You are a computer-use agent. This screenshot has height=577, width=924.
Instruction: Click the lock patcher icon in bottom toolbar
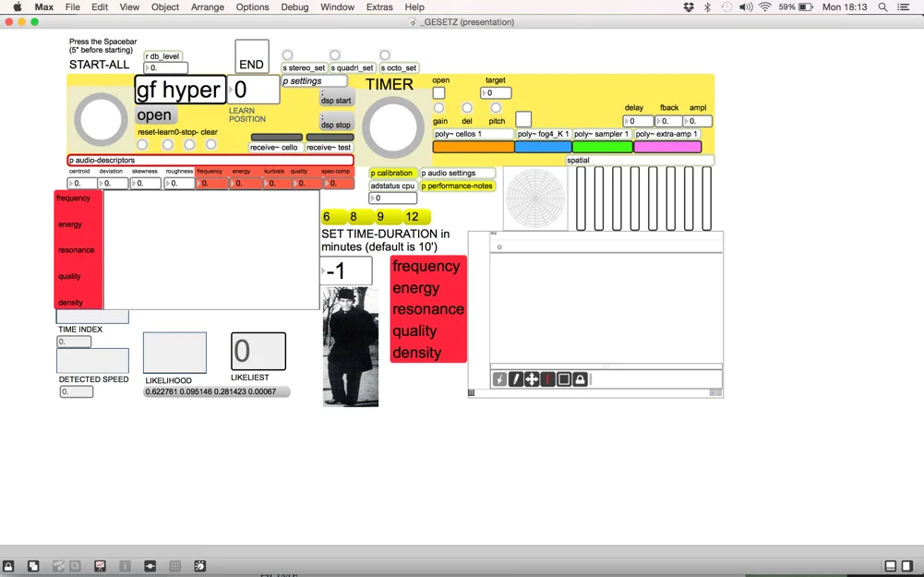(8, 566)
